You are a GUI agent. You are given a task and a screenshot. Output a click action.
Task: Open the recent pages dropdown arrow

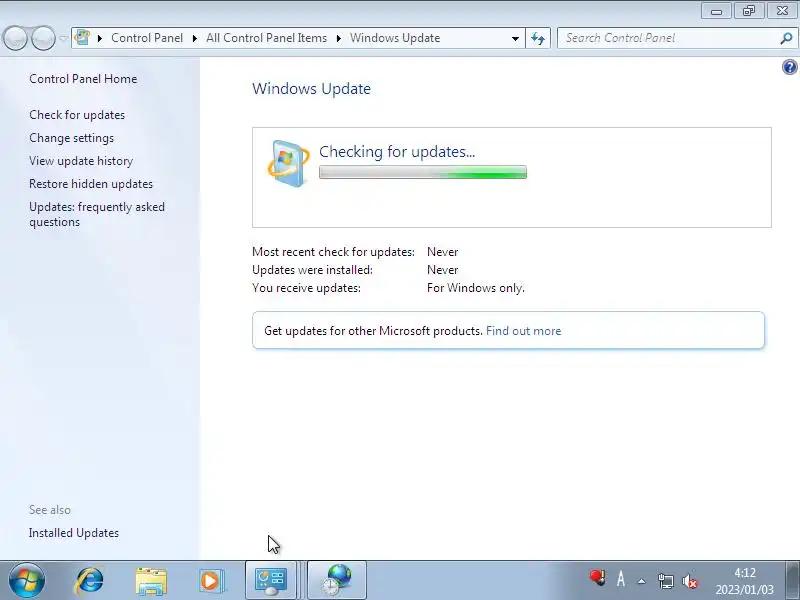(63, 38)
